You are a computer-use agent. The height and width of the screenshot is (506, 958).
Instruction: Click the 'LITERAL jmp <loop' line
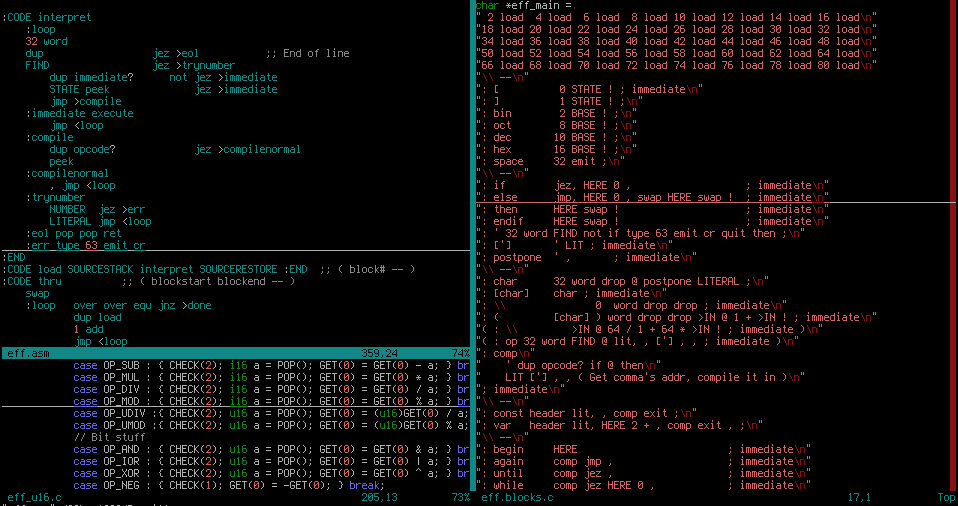pyautogui.click(x=100, y=221)
